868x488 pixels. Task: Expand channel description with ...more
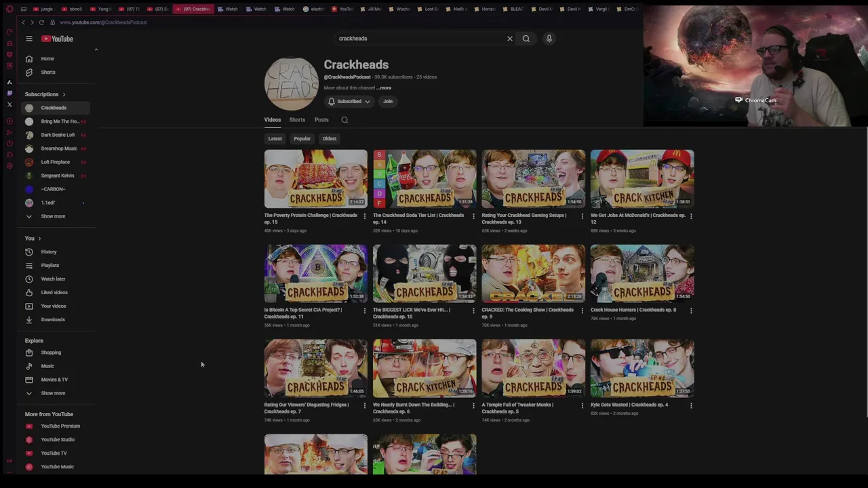384,88
